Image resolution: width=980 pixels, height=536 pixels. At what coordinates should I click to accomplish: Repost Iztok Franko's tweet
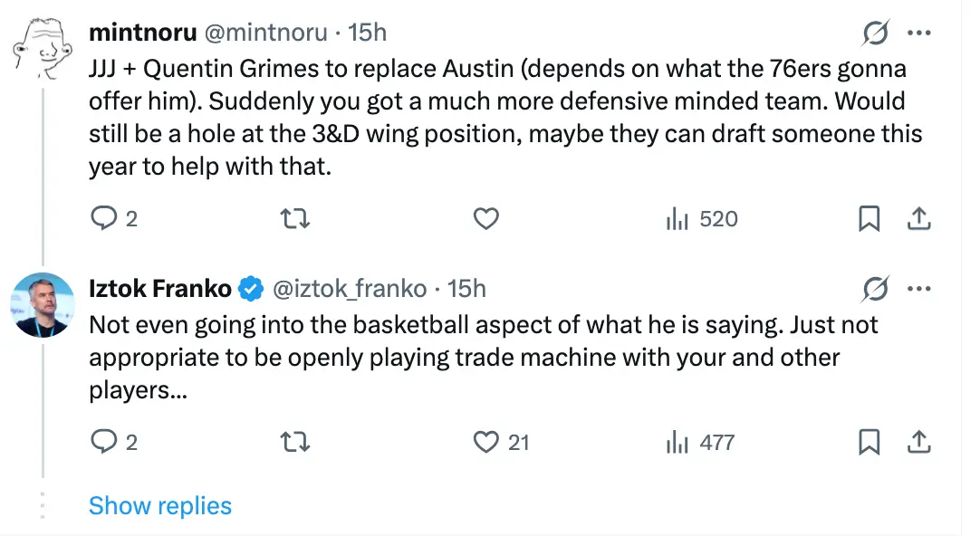point(295,442)
